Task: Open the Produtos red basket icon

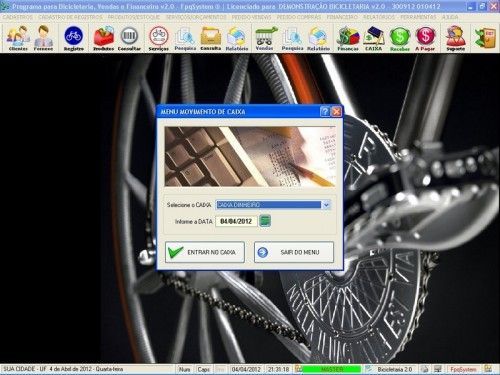Action: pos(103,38)
